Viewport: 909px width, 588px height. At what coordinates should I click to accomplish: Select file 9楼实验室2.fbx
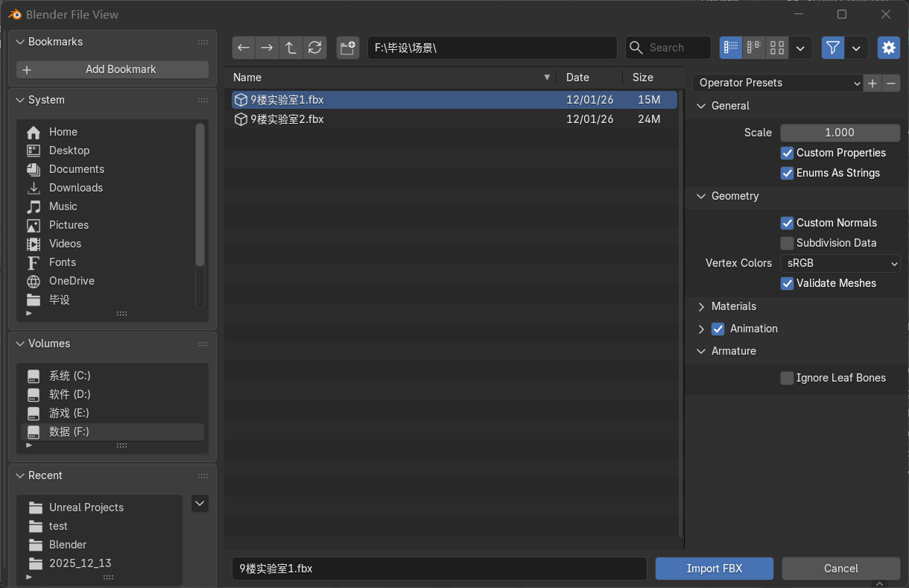point(454,119)
